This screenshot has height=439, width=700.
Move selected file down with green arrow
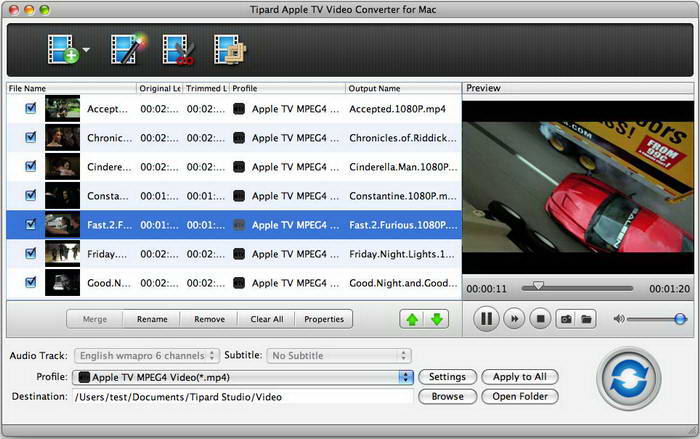click(437, 319)
